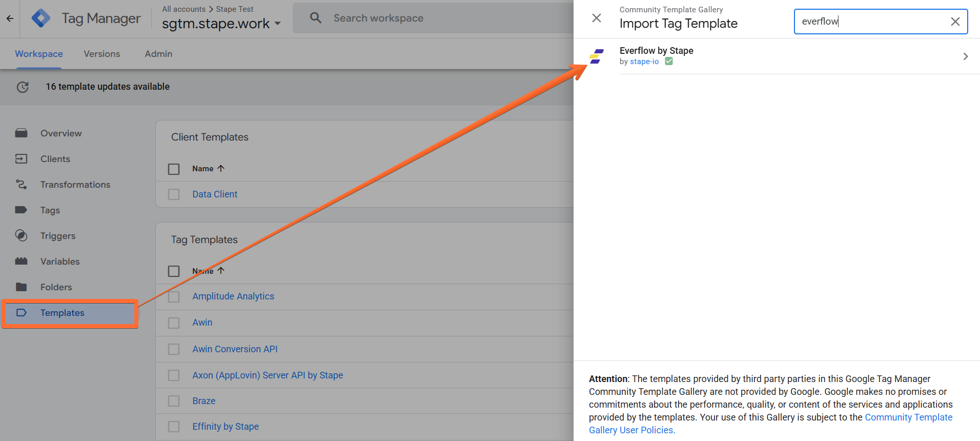Click the Stape Test breadcrumb
Image resolution: width=980 pixels, height=441 pixels.
[235, 9]
